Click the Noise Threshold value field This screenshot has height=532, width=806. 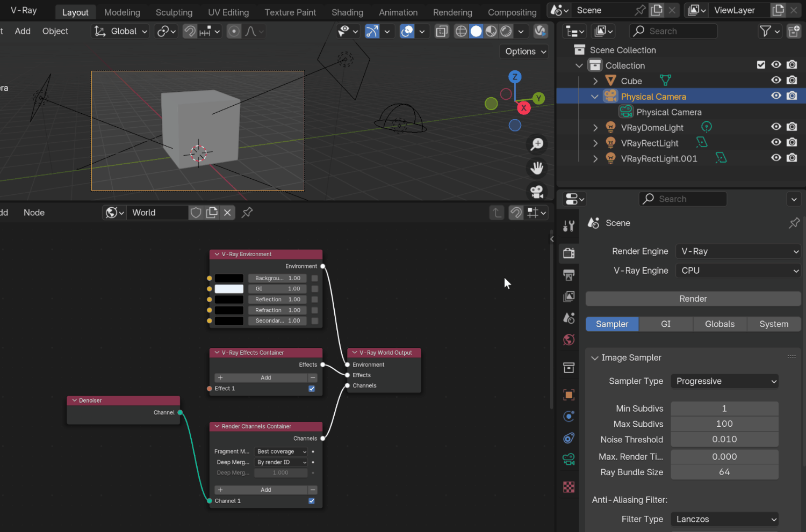click(724, 440)
